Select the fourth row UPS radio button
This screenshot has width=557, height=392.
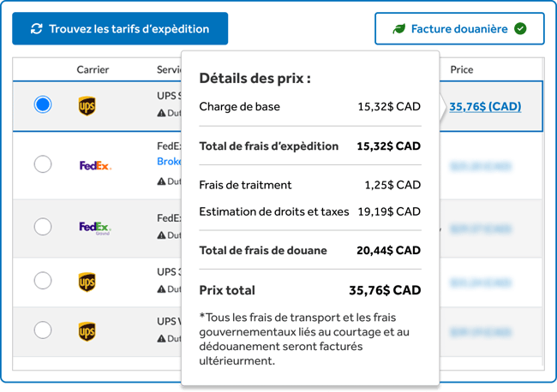click(x=43, y=281)
